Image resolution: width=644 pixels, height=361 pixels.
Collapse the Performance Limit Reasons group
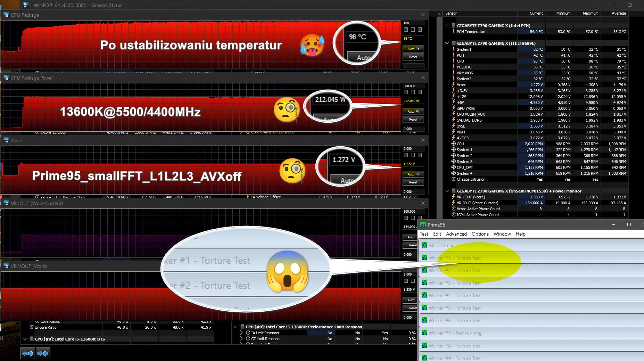pyautogui.click(x=236, y=327)
